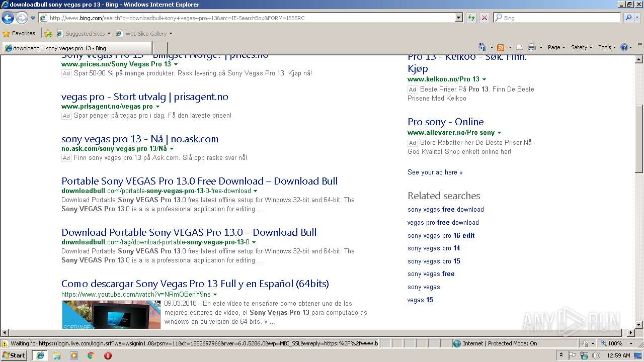The height and width of the screenshot is (362, 644).
Task: Click the magnifier search button beside Bing box
Action: click(x=628, y=18)
